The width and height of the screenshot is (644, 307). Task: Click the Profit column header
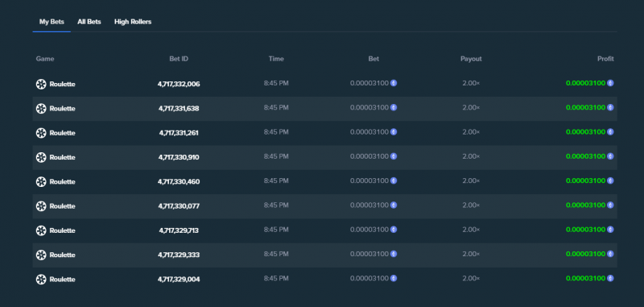click(605, 59)
